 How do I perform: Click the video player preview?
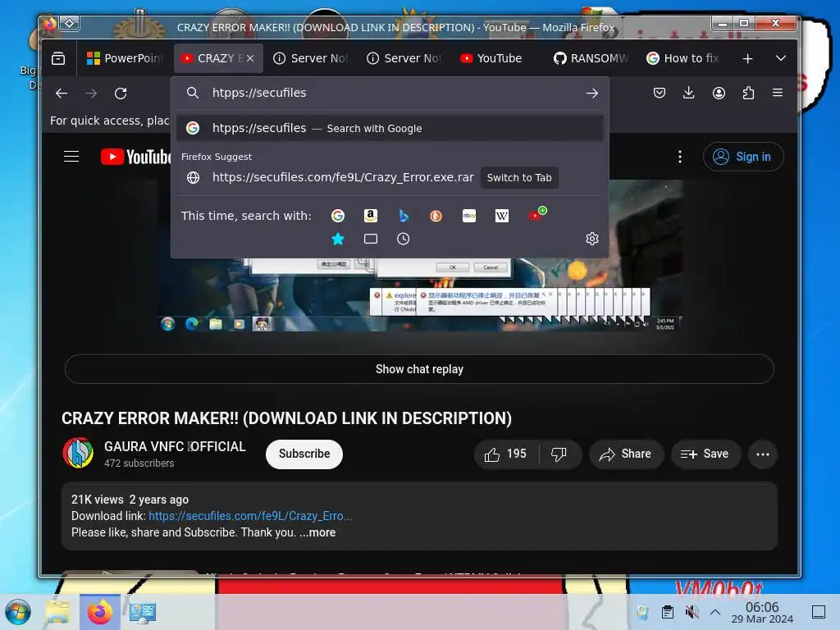pyautogui.click(x=419, y=294)
